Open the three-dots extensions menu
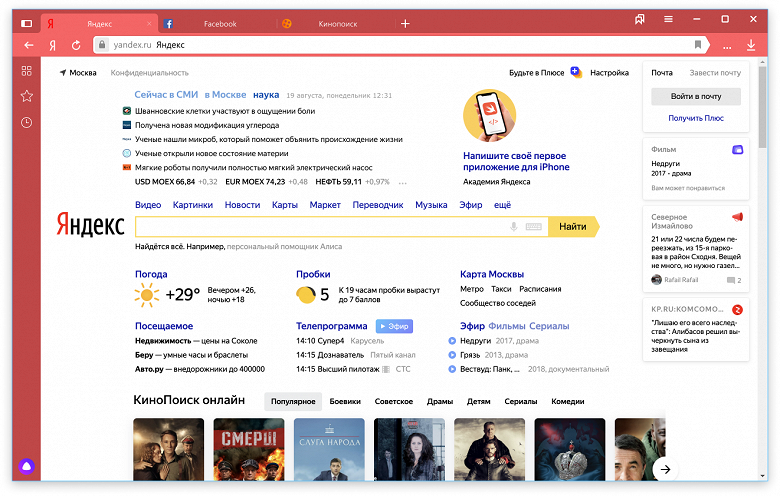 pos(727,47)
